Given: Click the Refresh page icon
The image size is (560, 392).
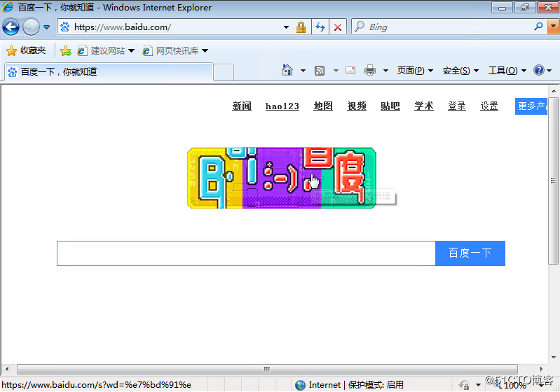Looking at the screenshot, I should point(320,27).
